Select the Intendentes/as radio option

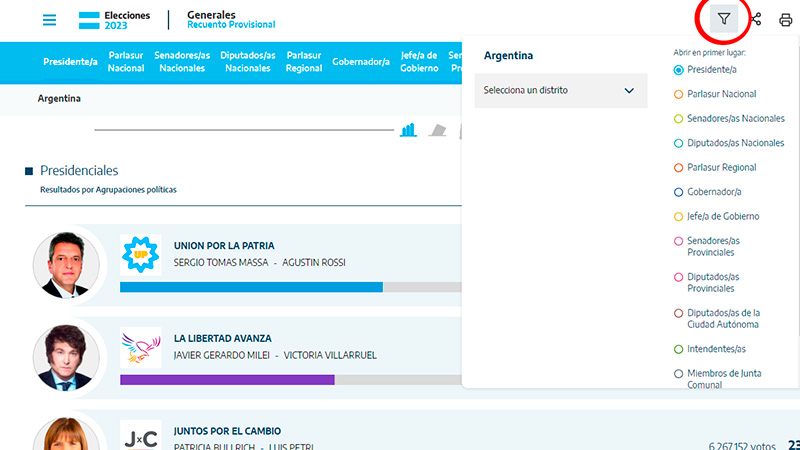[679, 349]
